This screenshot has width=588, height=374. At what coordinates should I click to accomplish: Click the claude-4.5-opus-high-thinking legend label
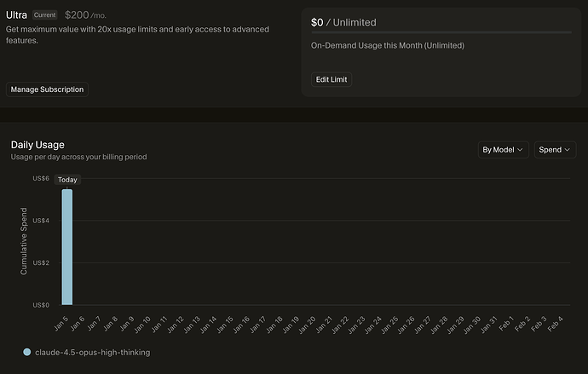pos(93,352)
